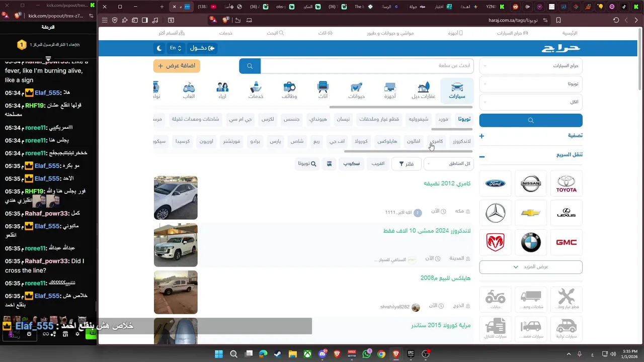Open the خدمات services category icon

pyautogui.click(x=256, y=90)
